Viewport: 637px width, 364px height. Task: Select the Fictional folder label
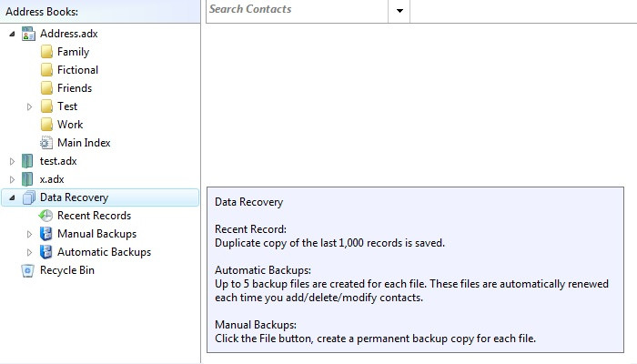point(77,70)
